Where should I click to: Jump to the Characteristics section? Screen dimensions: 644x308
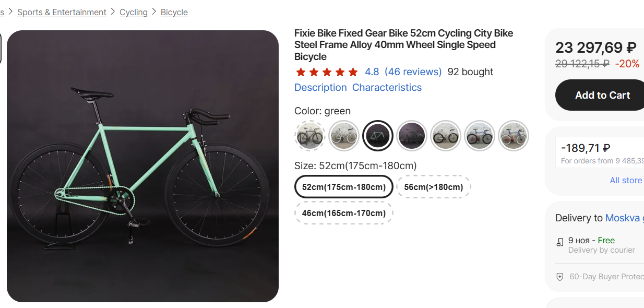tap(387, 88)
